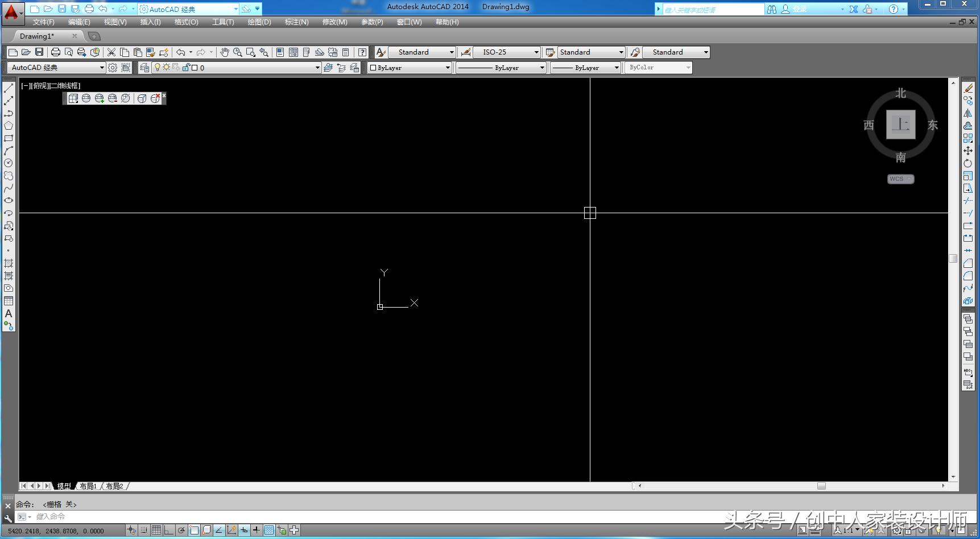Open the 文件(F) menu

(44, 22)
